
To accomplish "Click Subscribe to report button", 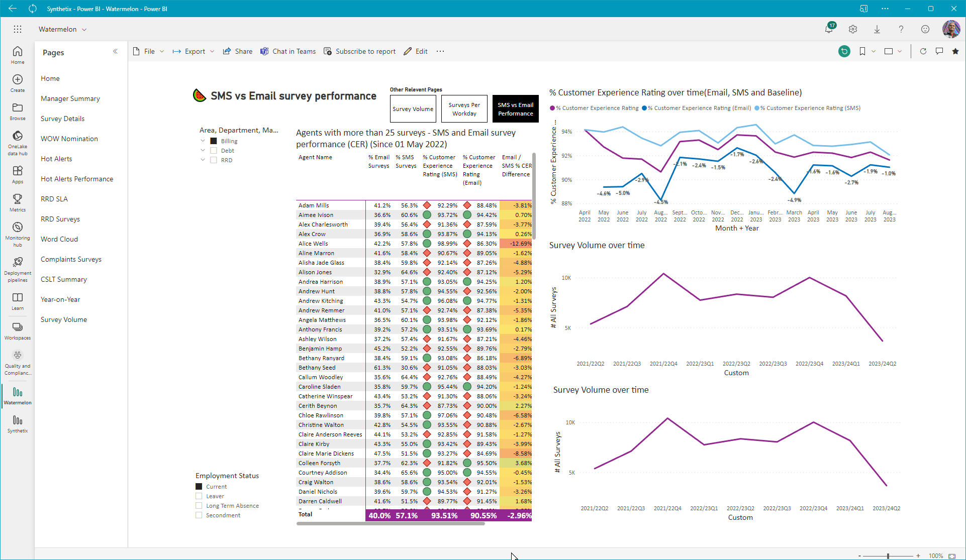I will 360,51.
